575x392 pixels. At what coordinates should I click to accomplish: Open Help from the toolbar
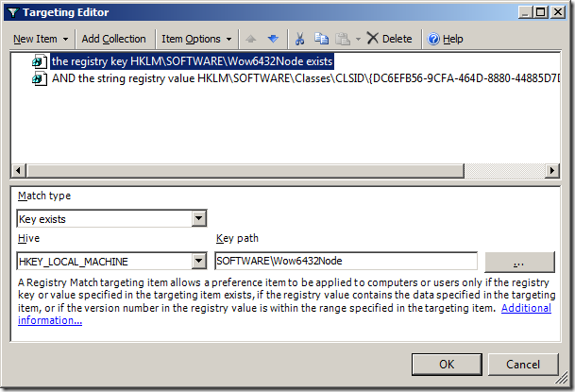tap(445, 39)
